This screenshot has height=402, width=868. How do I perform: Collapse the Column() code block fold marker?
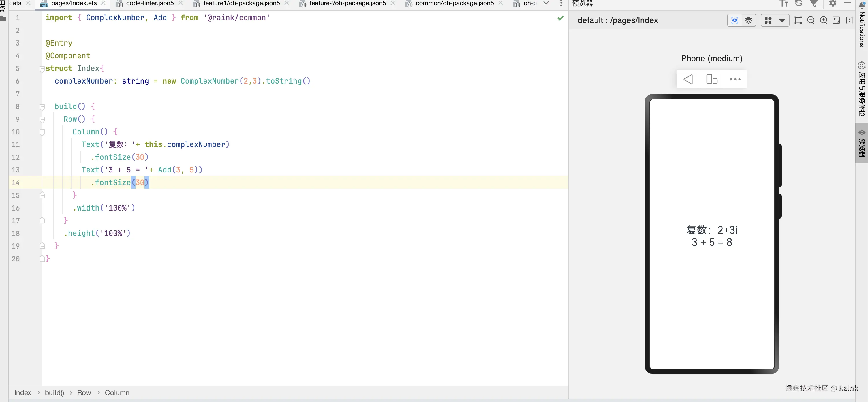(42, 132)
